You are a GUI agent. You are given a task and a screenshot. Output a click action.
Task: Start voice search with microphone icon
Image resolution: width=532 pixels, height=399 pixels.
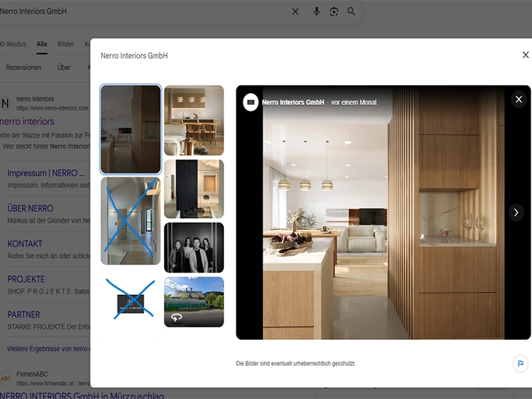[x=316, y=12]
